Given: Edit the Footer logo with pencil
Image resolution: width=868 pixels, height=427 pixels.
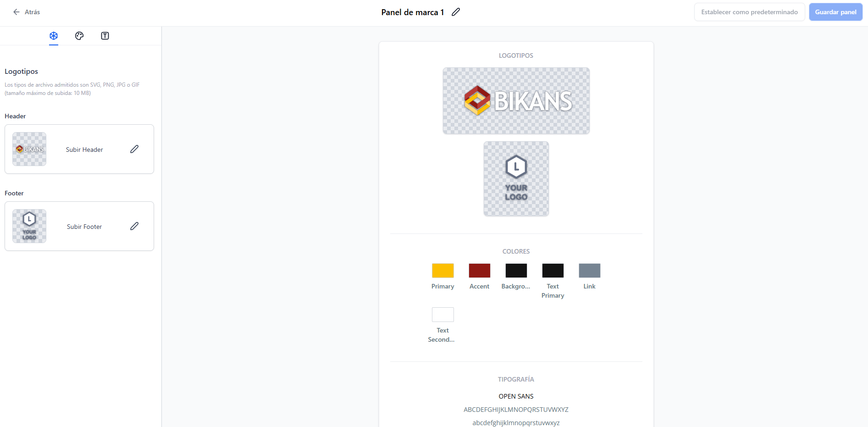Looking at the screenshot, I should click(x=134, y=226).
